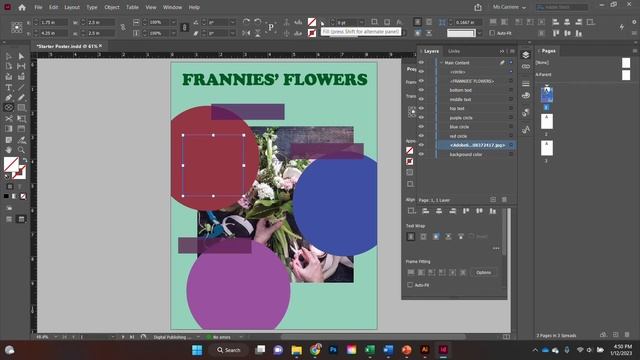This screenshot has height=360, width=640.
Task: Hide the 'bottom text' layer item
Action: pos(421,90)
